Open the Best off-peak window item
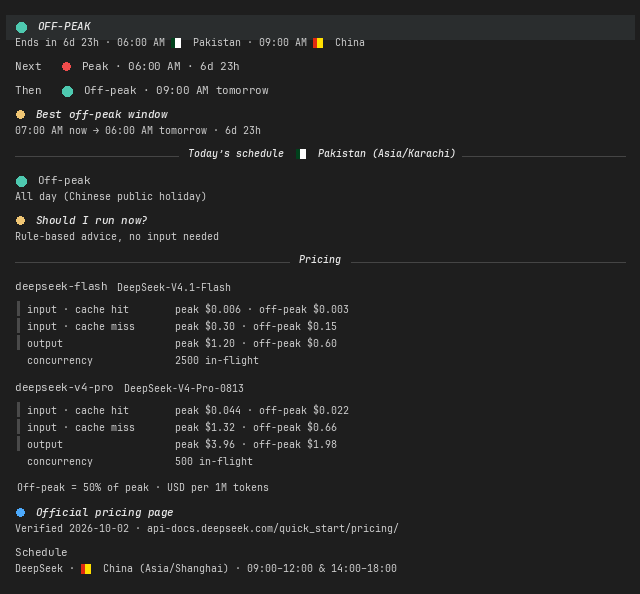Viewport: 640px width, 594px height. pos(102,115)
